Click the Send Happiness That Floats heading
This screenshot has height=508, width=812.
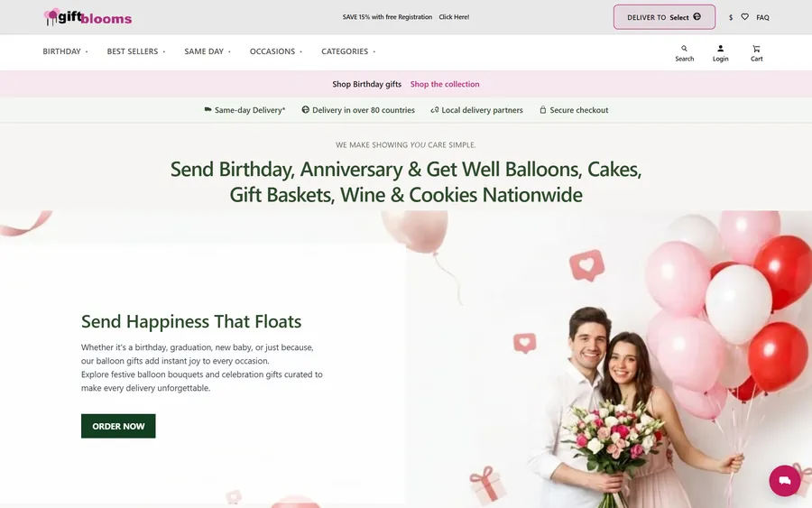tap(191, 321)
